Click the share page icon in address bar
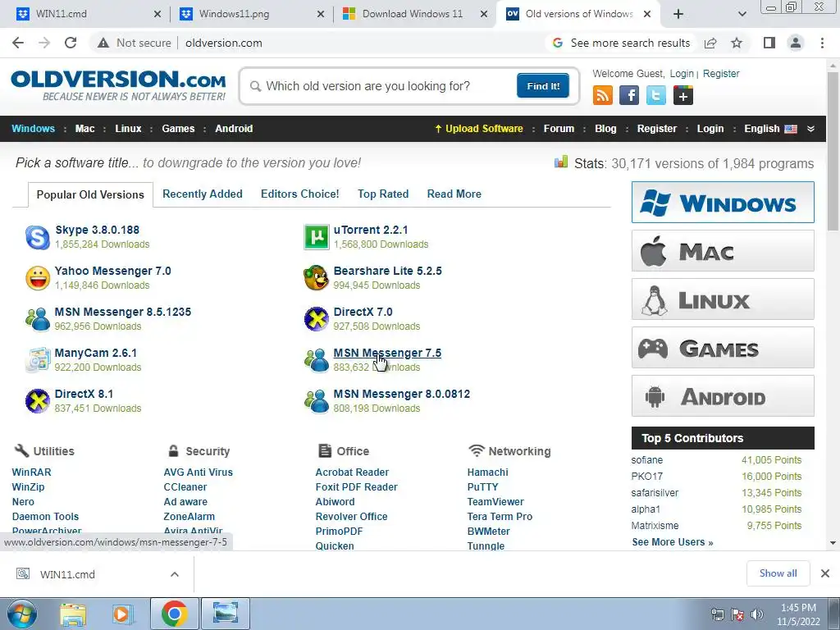The width and height of the screenshot is (840, 630). tap(710, 43)
